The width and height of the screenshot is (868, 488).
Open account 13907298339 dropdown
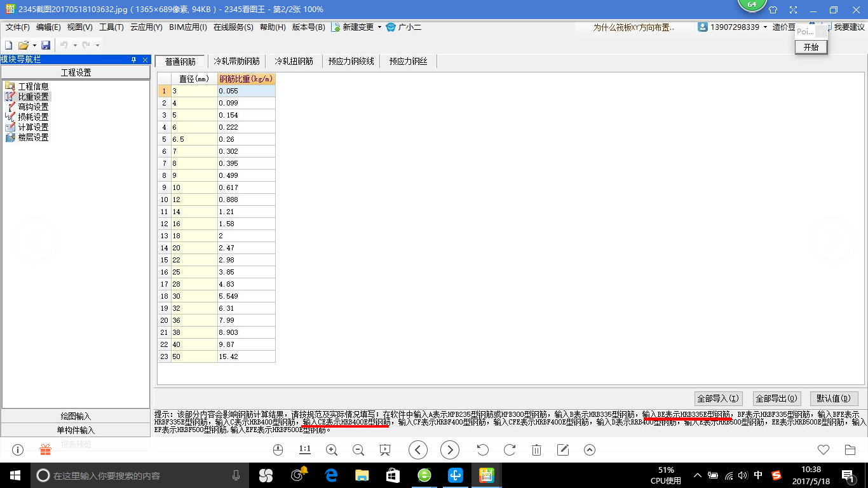(x=765, y=27)
